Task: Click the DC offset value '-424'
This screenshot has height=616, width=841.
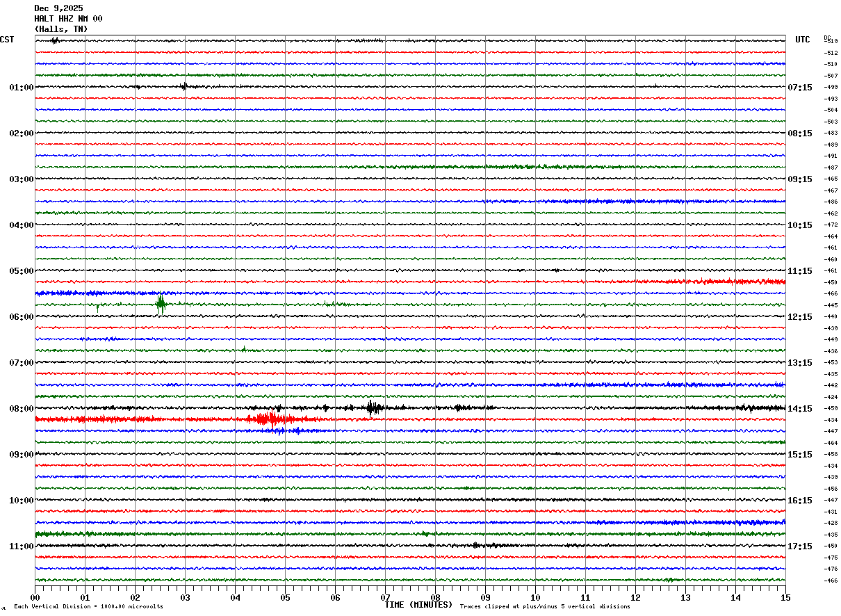Action: click(x=831, y=397)
